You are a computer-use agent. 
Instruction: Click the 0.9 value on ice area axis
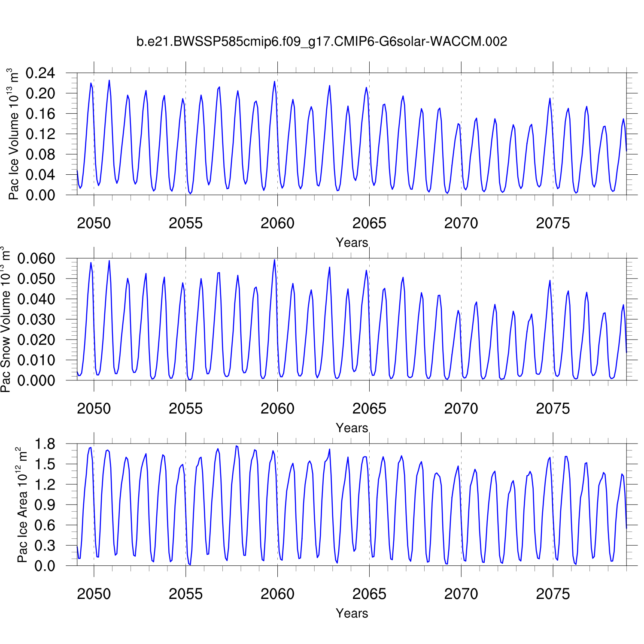tap(45, 505)
